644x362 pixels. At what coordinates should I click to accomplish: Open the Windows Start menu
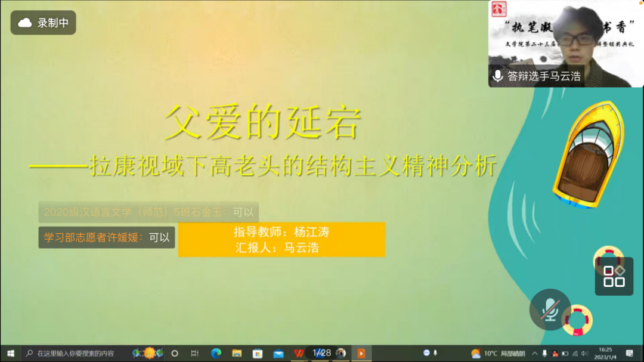pyautogui.click(x=11, y=353)
